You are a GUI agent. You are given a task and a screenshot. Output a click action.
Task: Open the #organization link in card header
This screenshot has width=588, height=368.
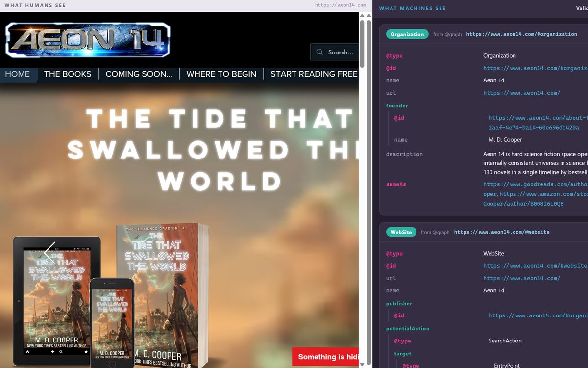522,34
